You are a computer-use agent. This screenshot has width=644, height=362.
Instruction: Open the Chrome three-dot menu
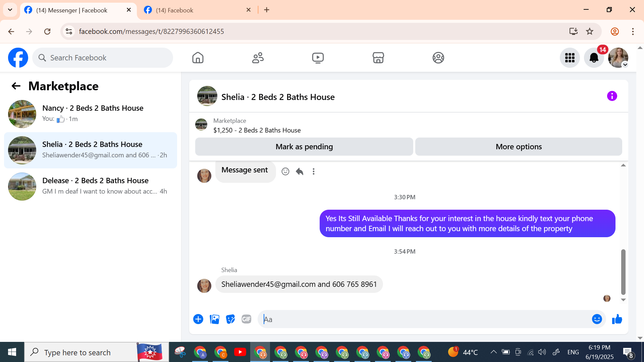pyautogui.click(x=633, y=32)
